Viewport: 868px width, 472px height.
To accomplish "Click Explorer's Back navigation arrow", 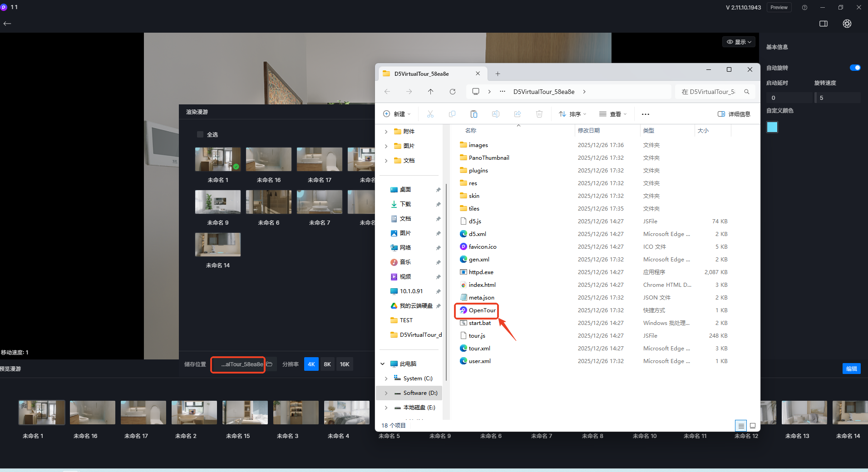I will point(387,92).
